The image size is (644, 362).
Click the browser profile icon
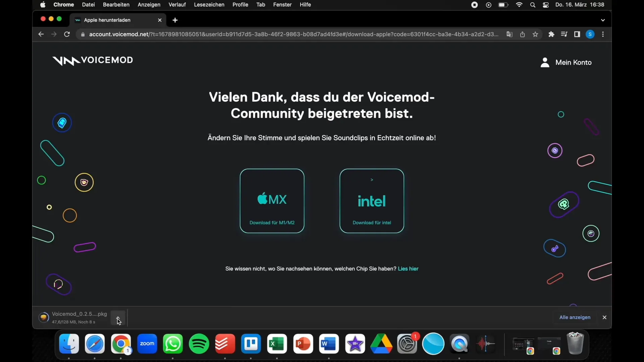(x=590, y=34)
